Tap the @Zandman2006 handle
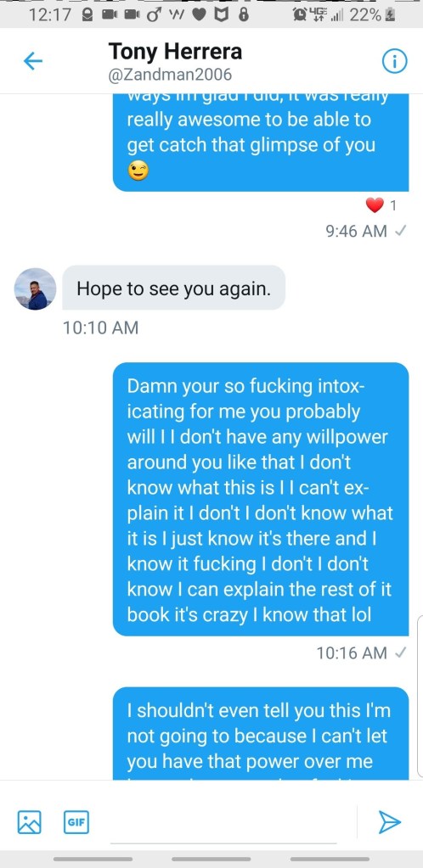The height and width of the screenshot is (868, 423). pos(170,75)
